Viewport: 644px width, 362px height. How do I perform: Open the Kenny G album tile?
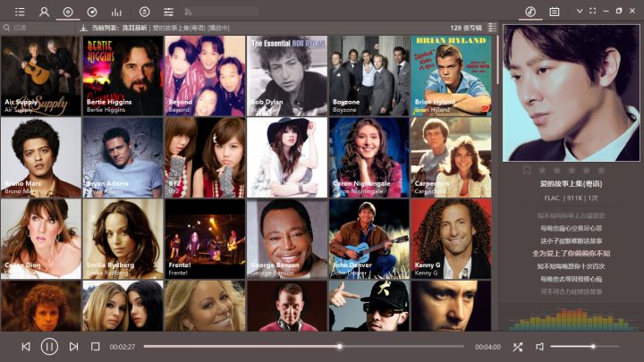pyautogui.click(x=451, y=239)
